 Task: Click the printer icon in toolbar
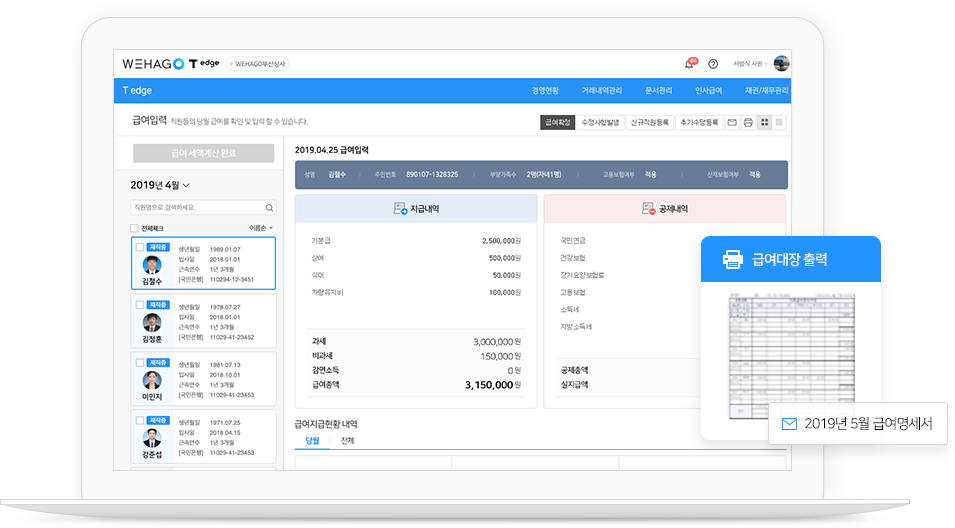(x=748, y=122)
